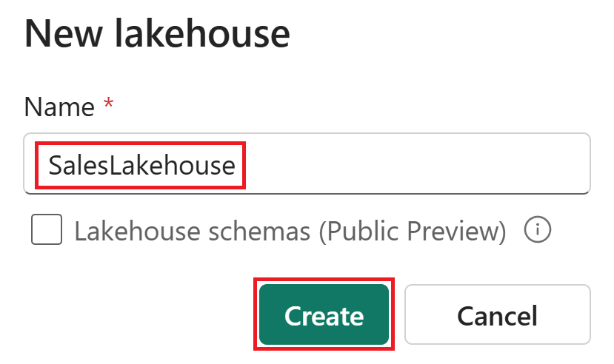This screenshot has width=614, height=364.
Task: Cancel the New lakehouse dialog
Action: point(497,316)
